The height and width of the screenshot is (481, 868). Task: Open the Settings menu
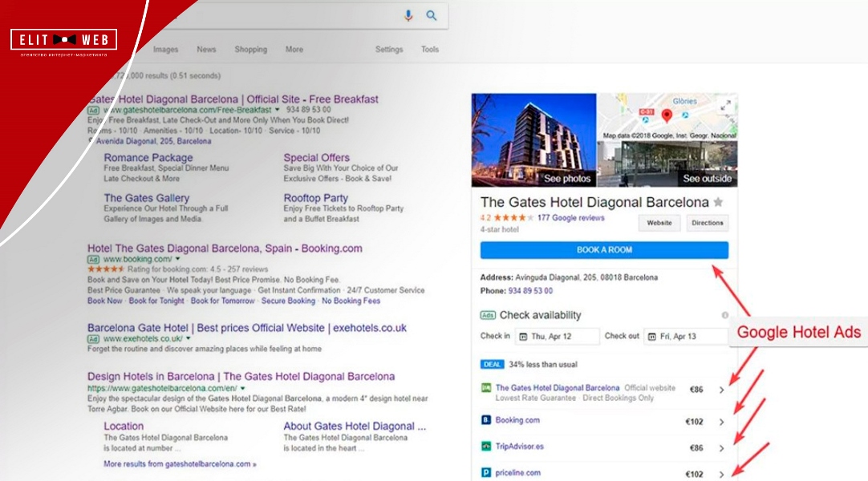coord(389,49)
